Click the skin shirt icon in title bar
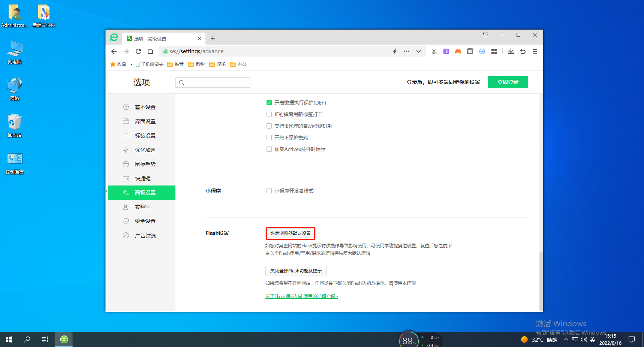 point(486,35)
